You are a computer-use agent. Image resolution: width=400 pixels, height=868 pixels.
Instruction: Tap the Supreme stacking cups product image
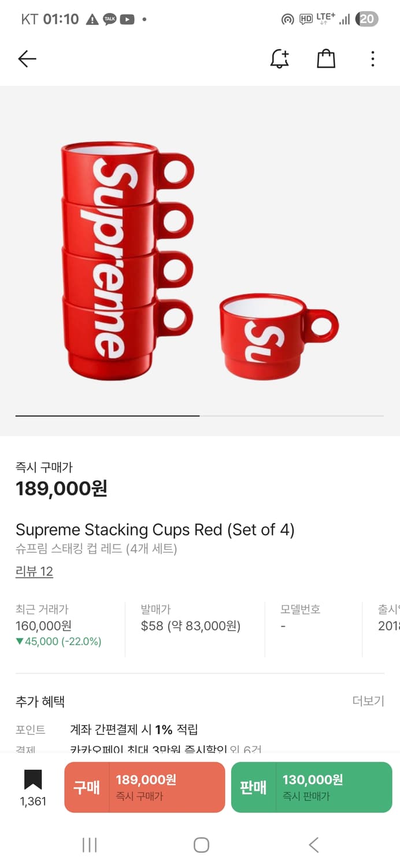click(199, 260)
